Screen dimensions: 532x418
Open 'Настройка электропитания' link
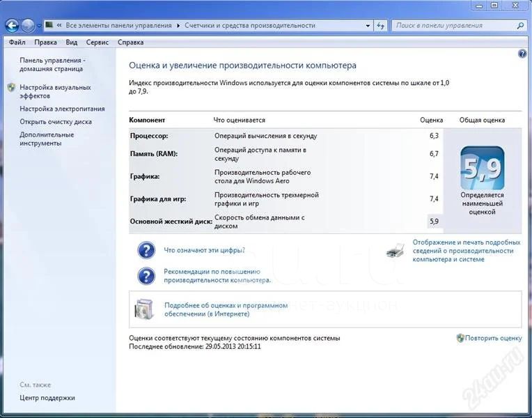click(62, 109)
